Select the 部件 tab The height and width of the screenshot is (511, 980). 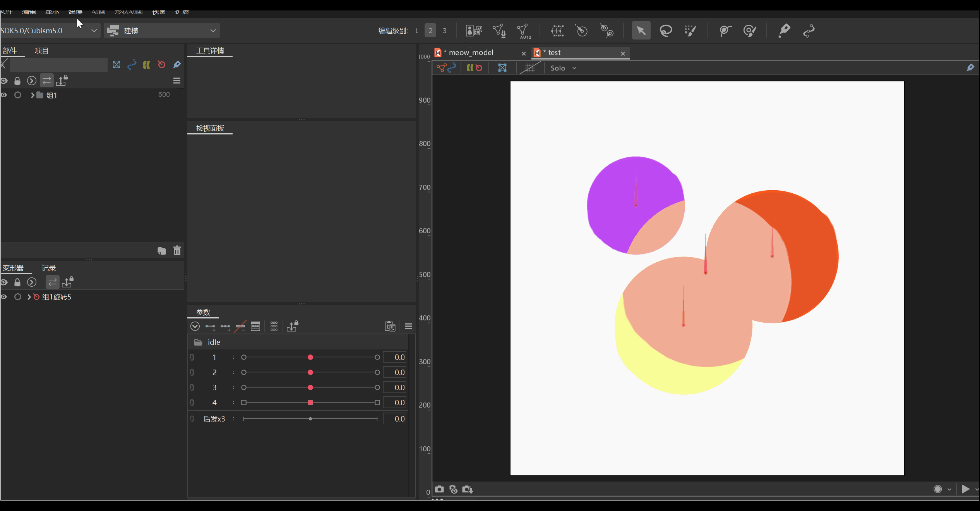pos(10,51)
